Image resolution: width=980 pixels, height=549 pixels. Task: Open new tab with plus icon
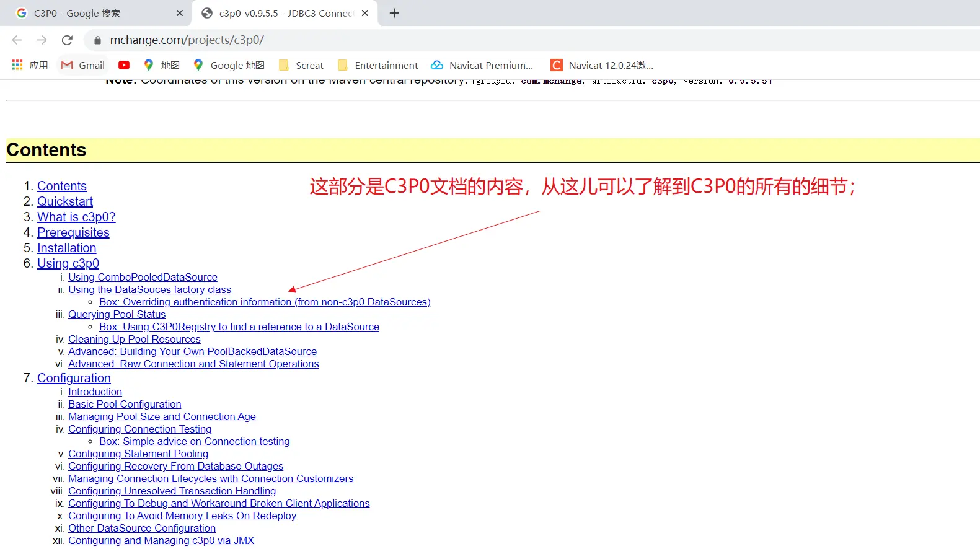[394, 13]
